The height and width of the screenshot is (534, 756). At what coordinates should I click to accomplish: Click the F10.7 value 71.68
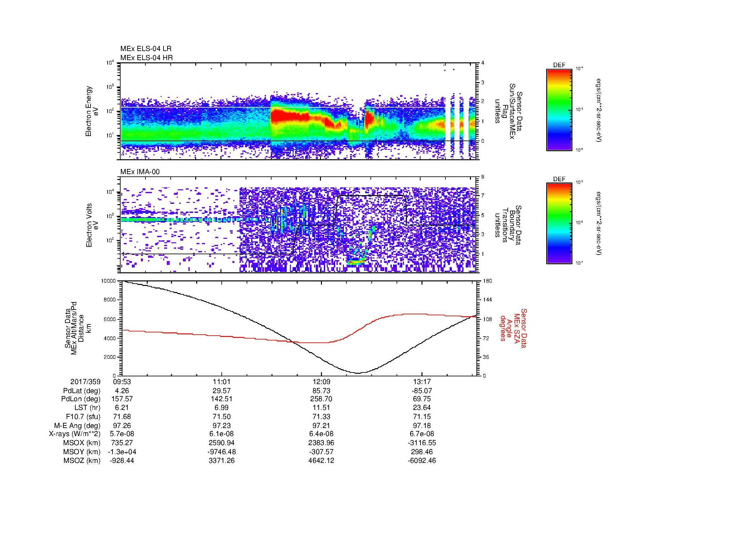122,416
